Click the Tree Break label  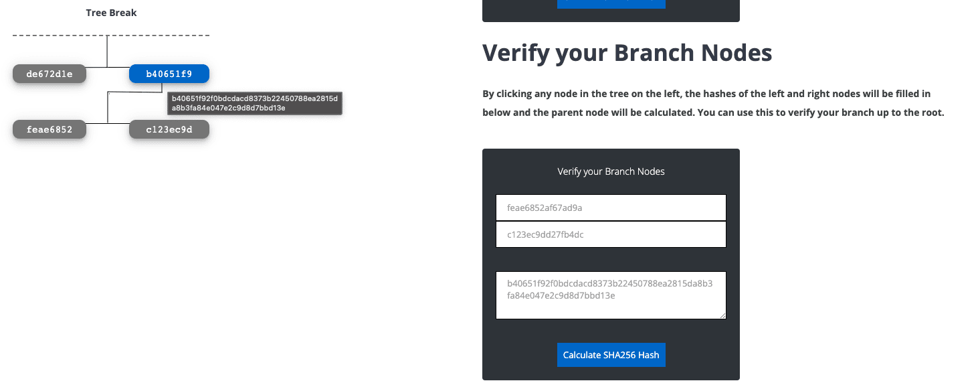pos(111,13)
